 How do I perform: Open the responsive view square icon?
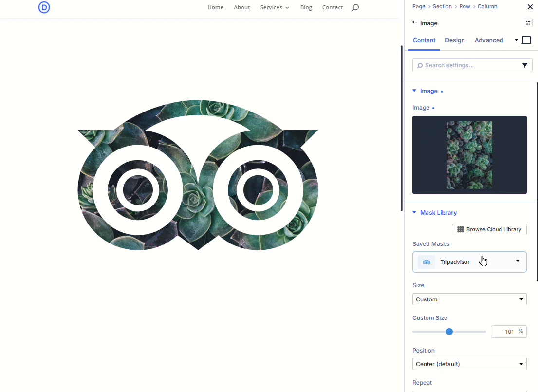click(x=526, y=40)
